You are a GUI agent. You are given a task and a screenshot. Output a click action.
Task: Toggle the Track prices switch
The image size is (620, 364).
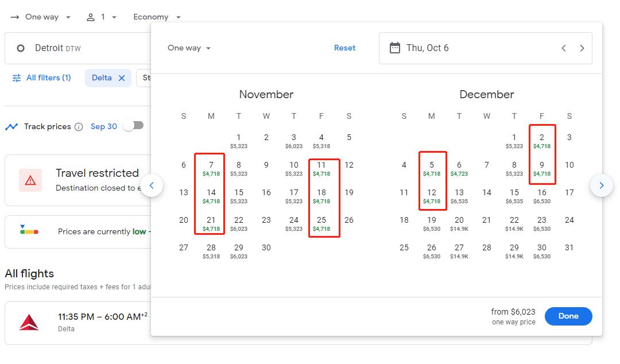[133, 126]
